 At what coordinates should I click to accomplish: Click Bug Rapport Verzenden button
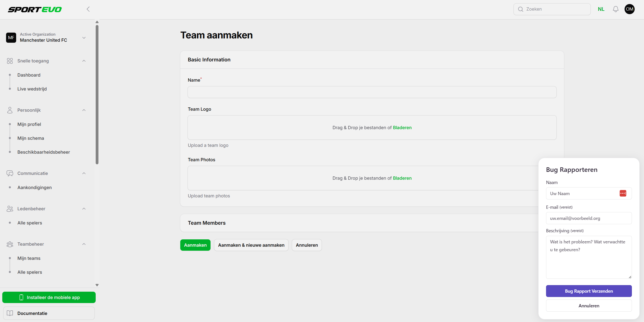(589, 291)
